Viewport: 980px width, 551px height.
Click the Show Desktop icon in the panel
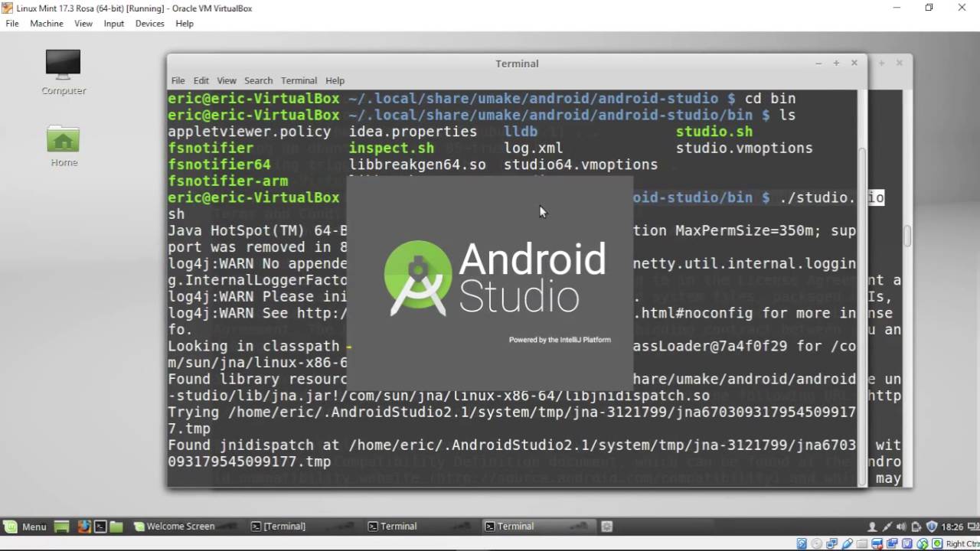[x=62, y=527]
